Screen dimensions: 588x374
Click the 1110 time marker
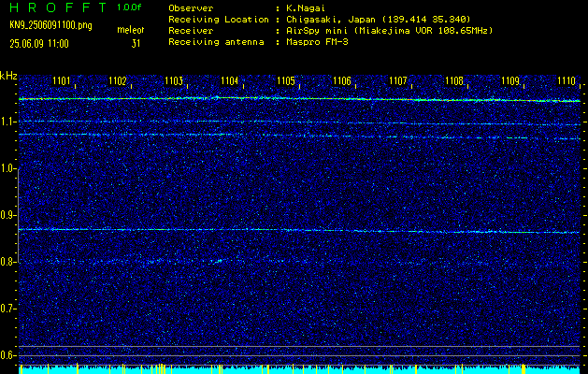point(566,80)
